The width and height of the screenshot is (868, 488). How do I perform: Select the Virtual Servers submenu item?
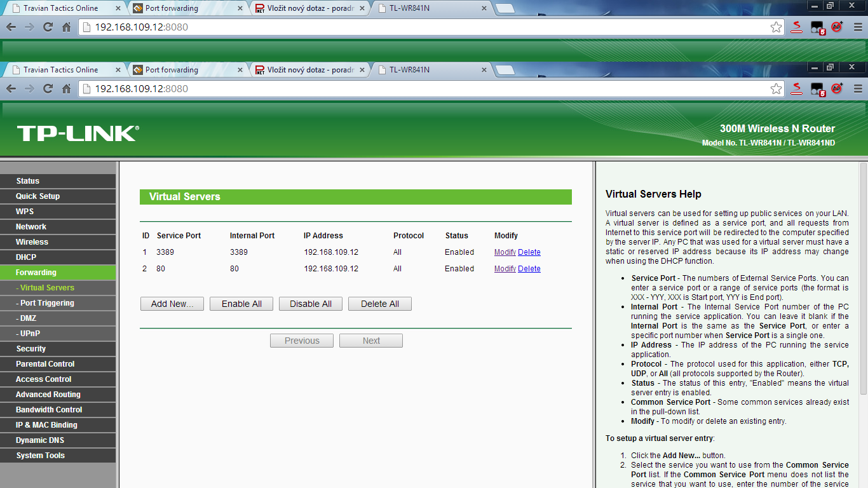tap(58, 288)
